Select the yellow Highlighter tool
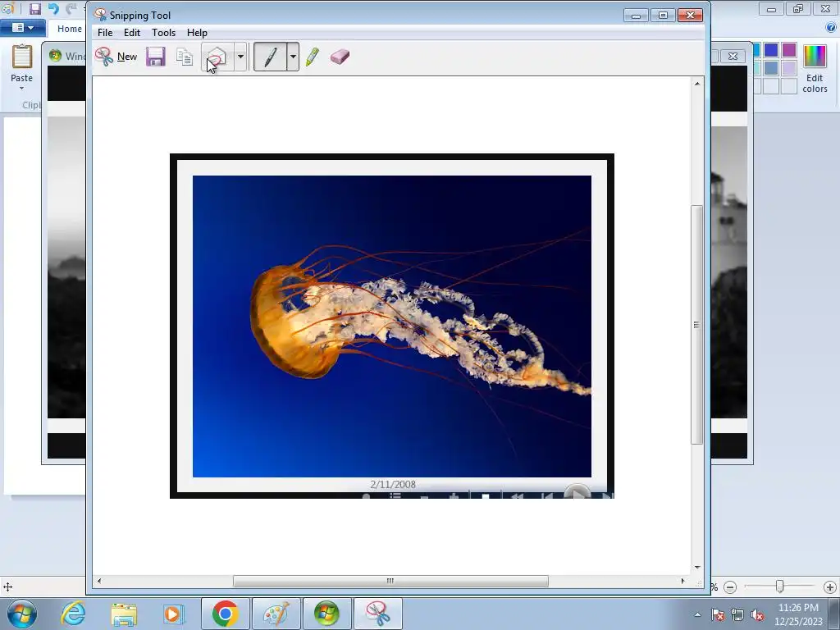This screenshot has height=630, width=840. click(x=313, y=57)
